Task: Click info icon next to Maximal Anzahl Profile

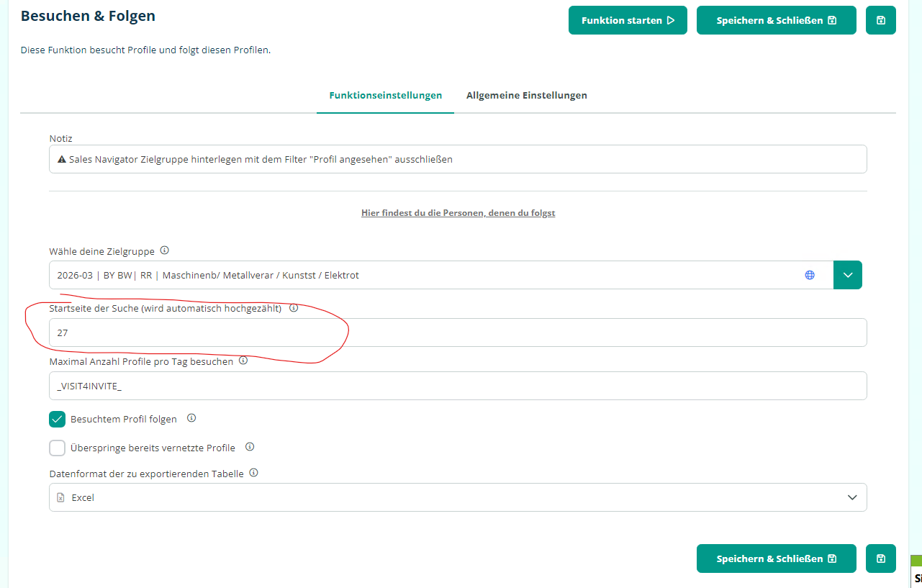Action: click(x=243, y=361)
